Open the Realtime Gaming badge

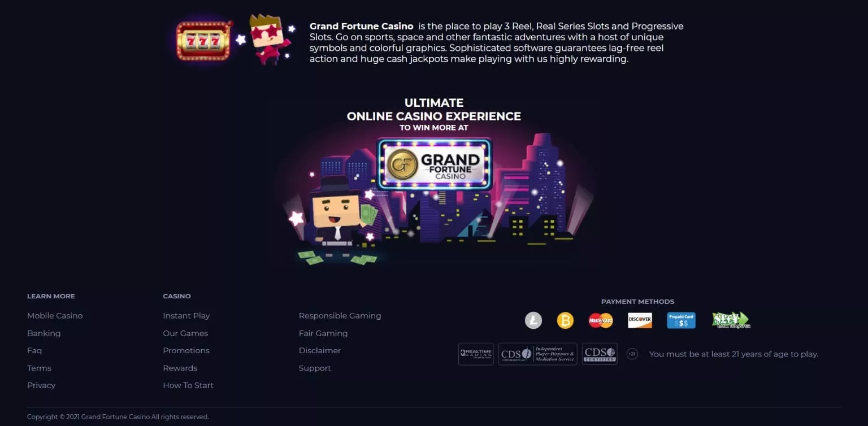tap(476, 354)
